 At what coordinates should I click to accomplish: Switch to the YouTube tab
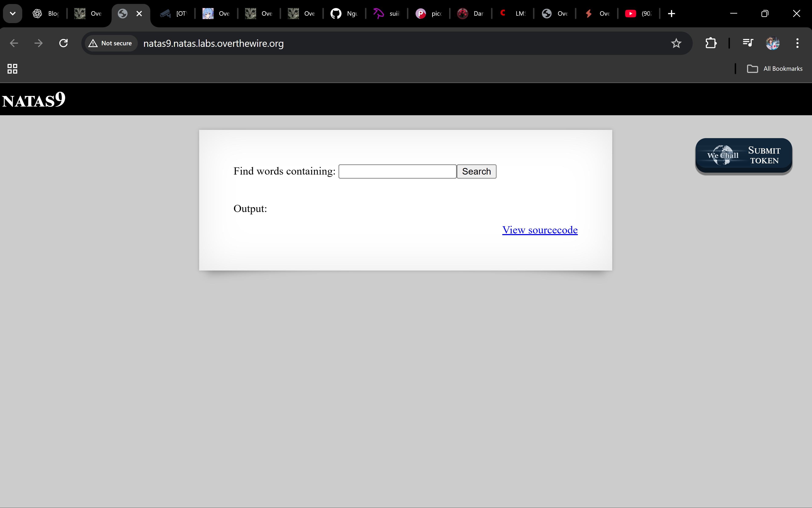pyautogui.click(x=638, y=13)
